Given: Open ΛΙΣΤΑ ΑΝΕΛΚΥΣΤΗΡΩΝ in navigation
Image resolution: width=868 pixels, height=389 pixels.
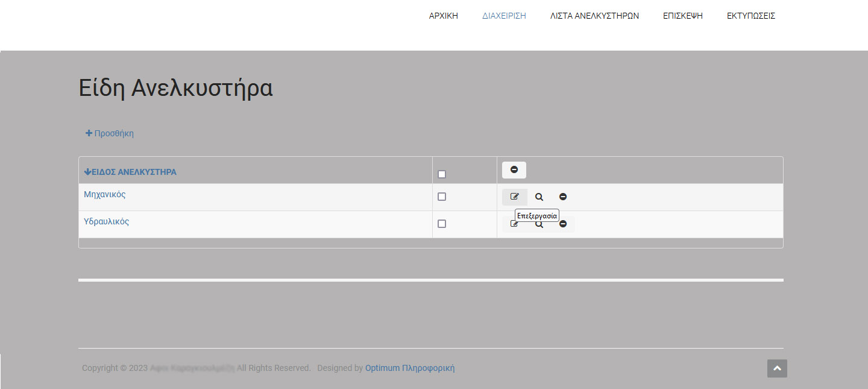Looking at the screenshot, I should (594, 16).
